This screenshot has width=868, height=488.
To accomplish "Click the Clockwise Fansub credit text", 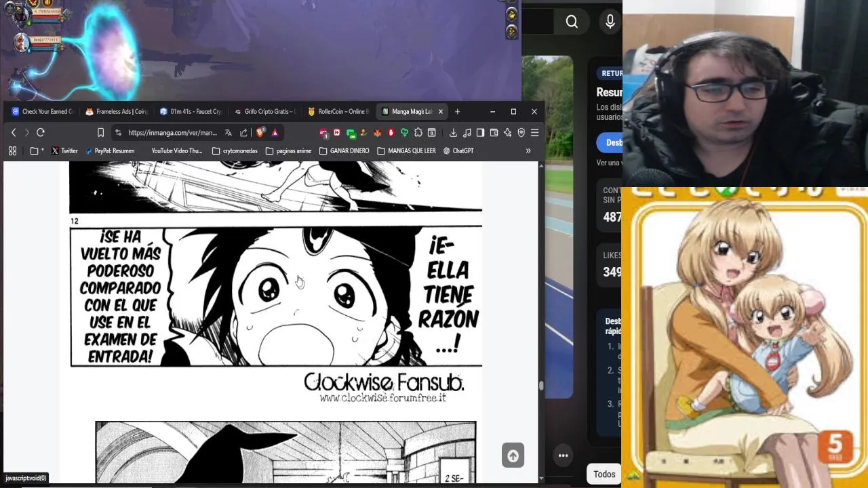I will pos(384,383).
